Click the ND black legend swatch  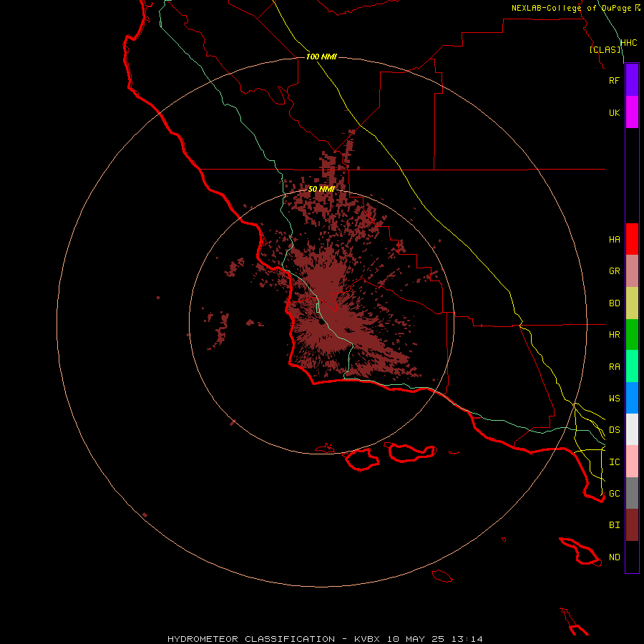click(632, 557)
